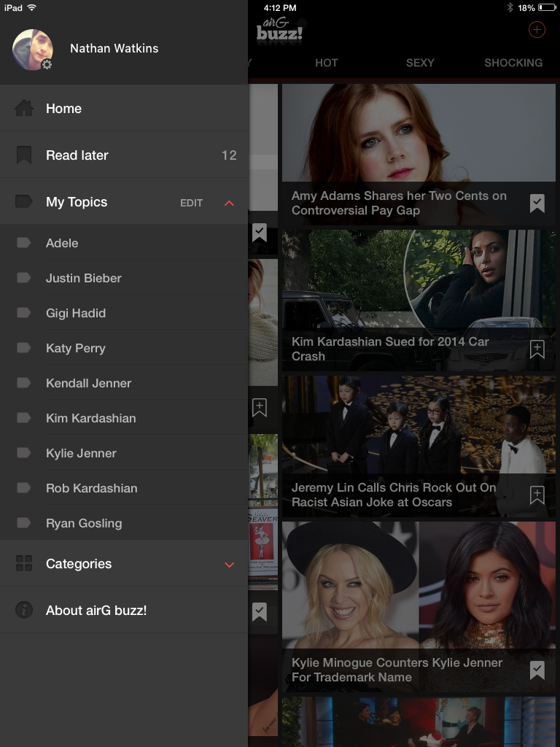Collapse My Topics with the up chevron

coord(229,203)
